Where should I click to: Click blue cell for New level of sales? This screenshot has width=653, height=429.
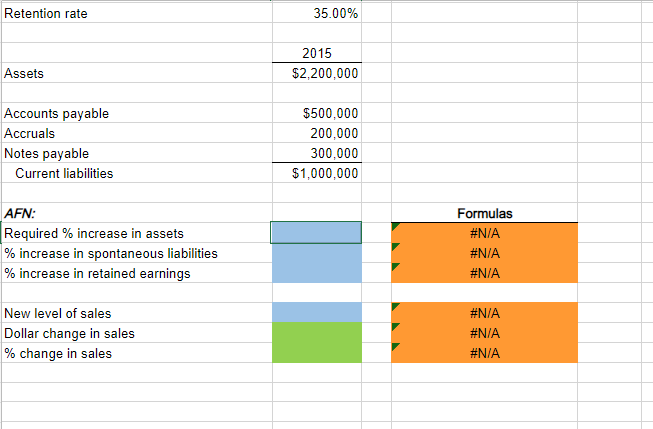tap(317, 313)
